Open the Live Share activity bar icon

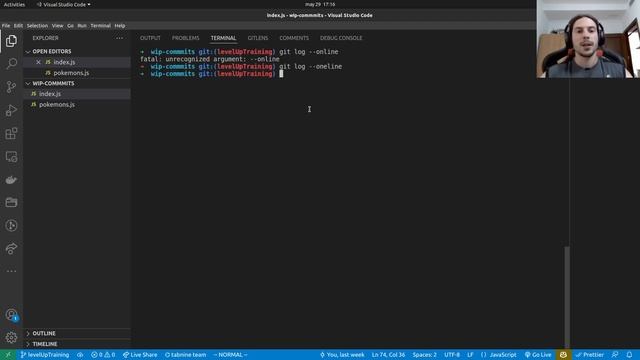click(11, 249)
